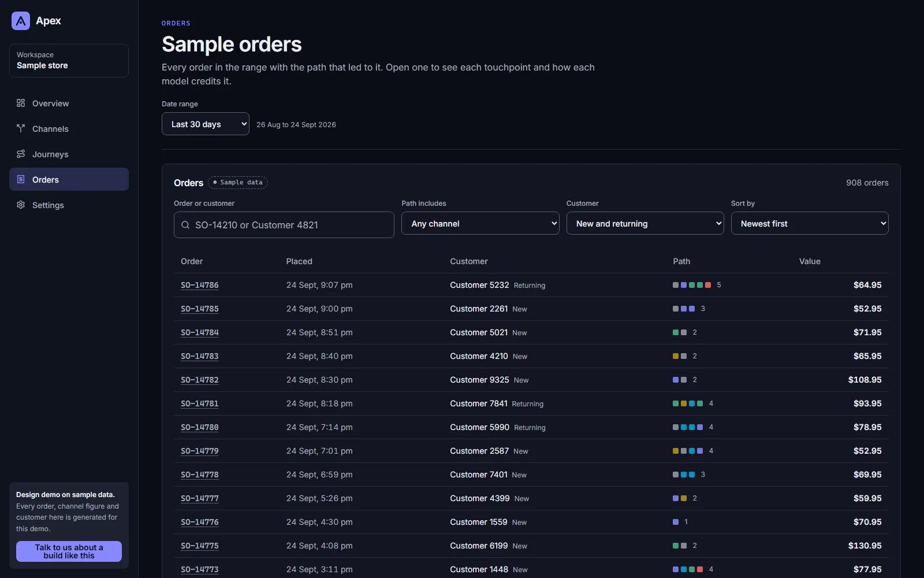Click the $108.95 order value
The height and width of the screenshot is (578, 924).
coord(865,380)
